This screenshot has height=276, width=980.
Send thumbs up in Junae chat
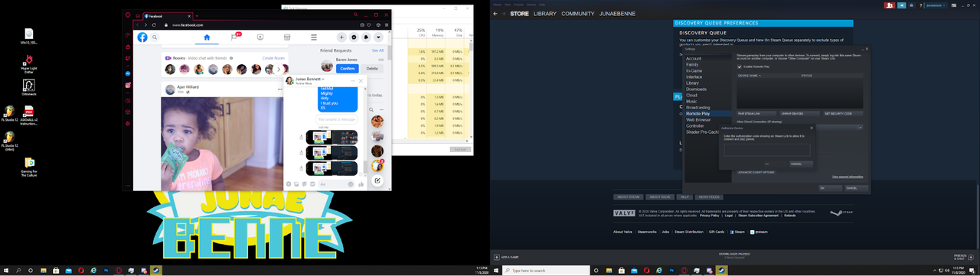(361, 184)
